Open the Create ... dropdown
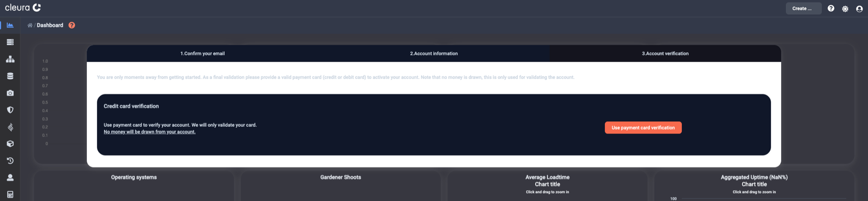The image size is (868, 201). 803,9
